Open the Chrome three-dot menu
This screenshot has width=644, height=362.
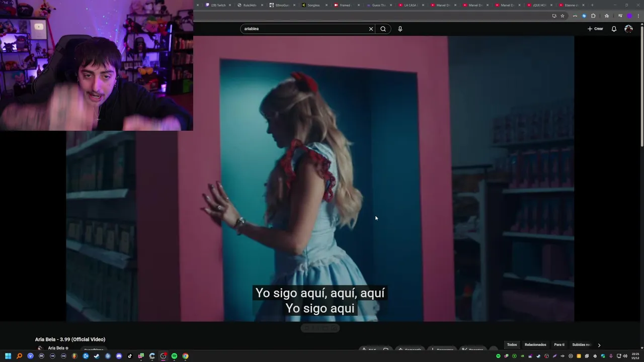tap(637, 16)
